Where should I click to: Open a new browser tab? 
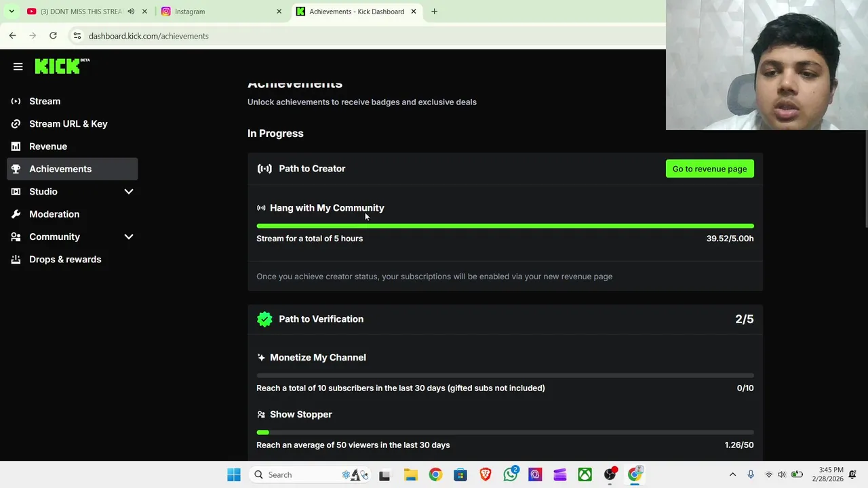434,12
